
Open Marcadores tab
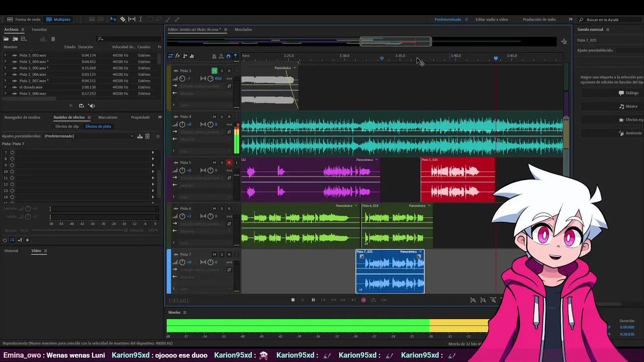coord(108,117)
